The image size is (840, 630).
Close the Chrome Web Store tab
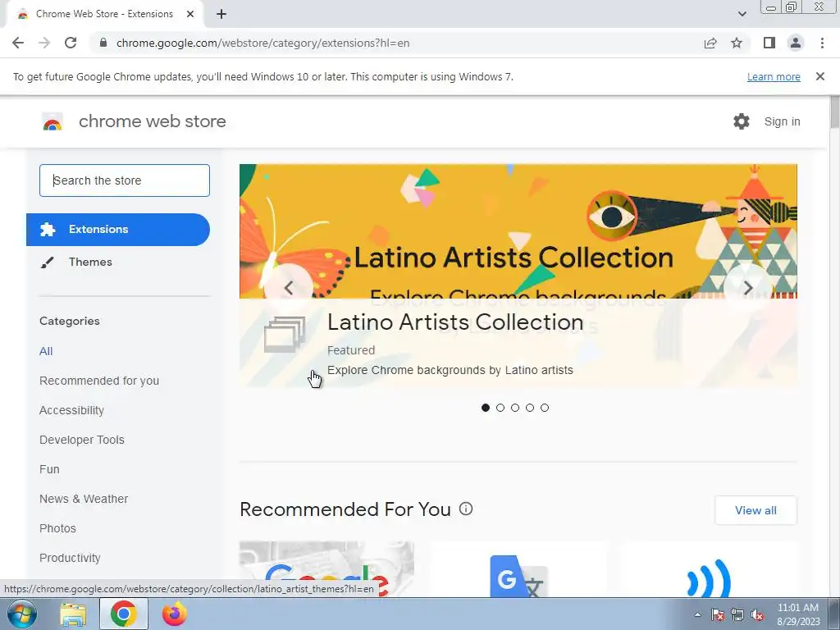(x=190, y=15)
